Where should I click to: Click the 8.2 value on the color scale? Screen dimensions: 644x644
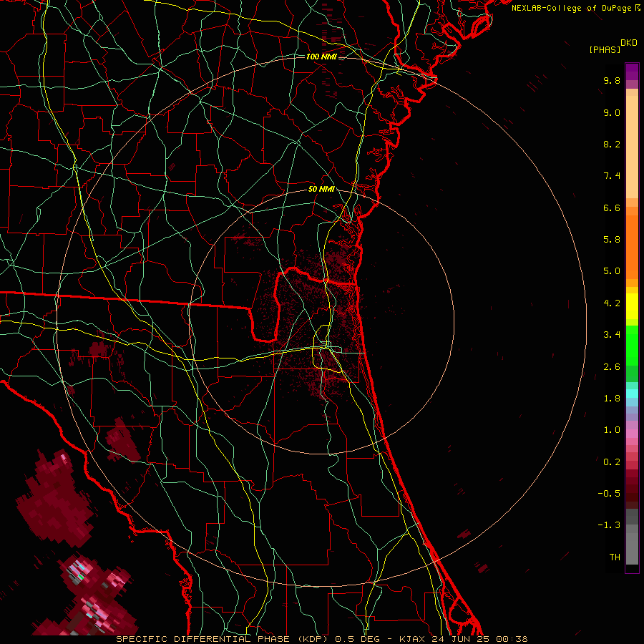pos(612,144)
